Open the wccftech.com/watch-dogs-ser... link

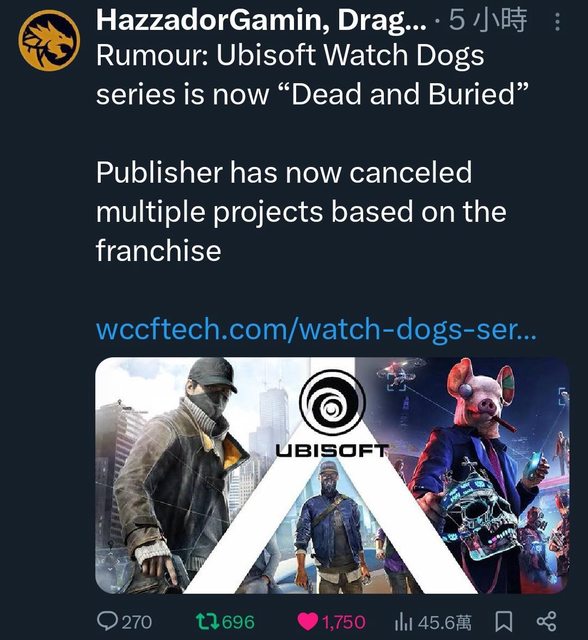316,330
